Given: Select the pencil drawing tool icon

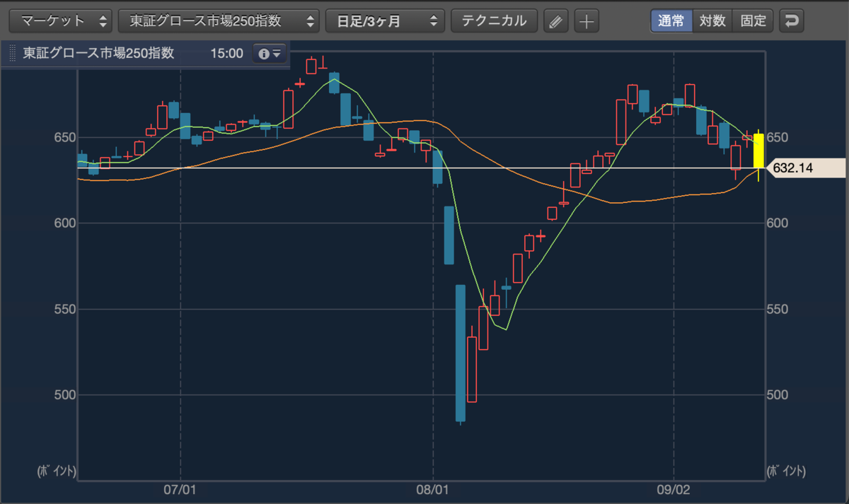Looking at the screenshot, I should point(556,21).
